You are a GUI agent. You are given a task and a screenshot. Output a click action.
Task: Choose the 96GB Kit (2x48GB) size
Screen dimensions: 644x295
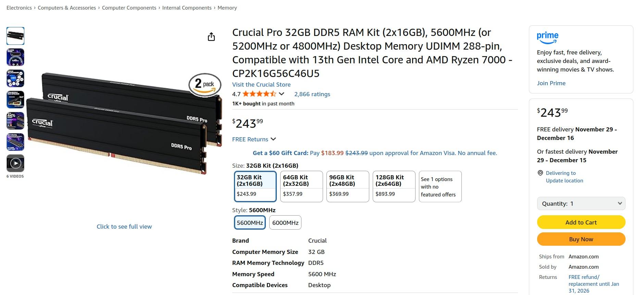pos(348,186)
